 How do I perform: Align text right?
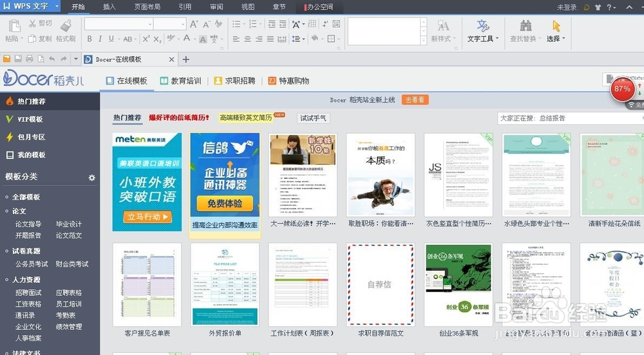click(x=259, y=39)
